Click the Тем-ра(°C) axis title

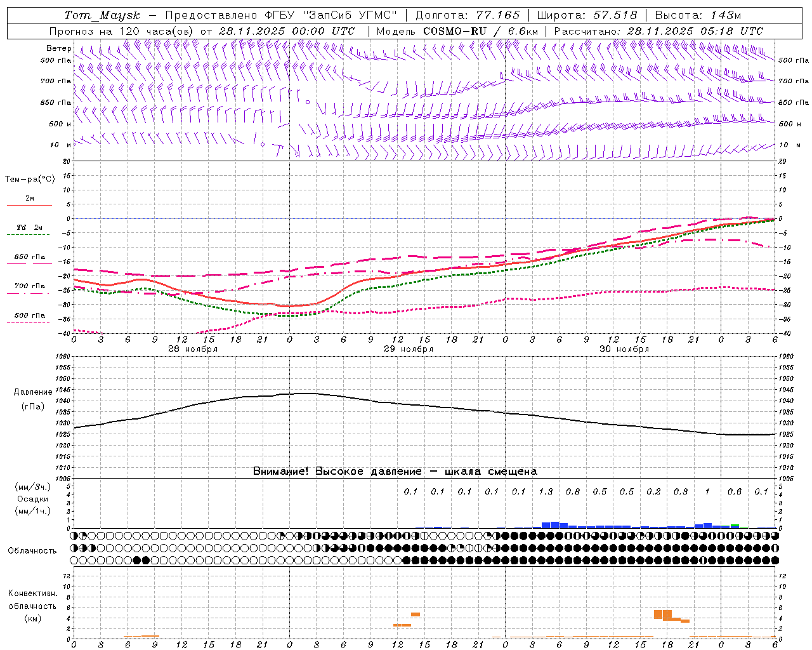click(30, 180)
